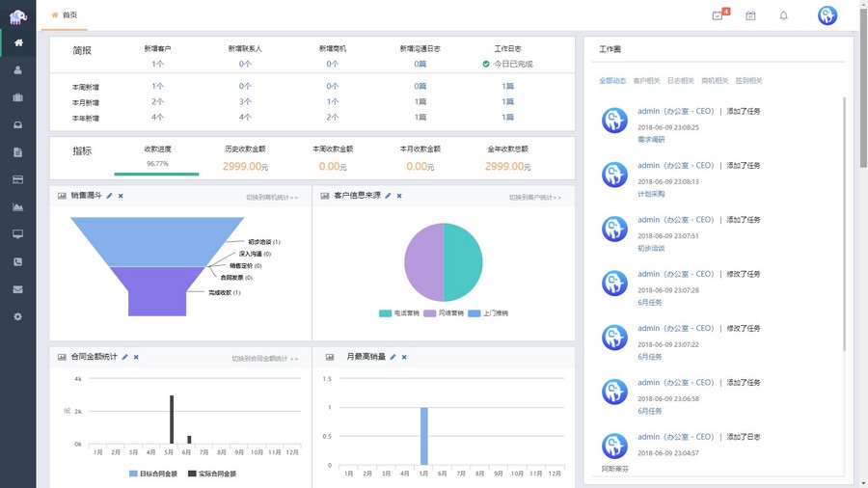Open the home icon in the sidebar

pyautogui.click(x=18, y=42)
